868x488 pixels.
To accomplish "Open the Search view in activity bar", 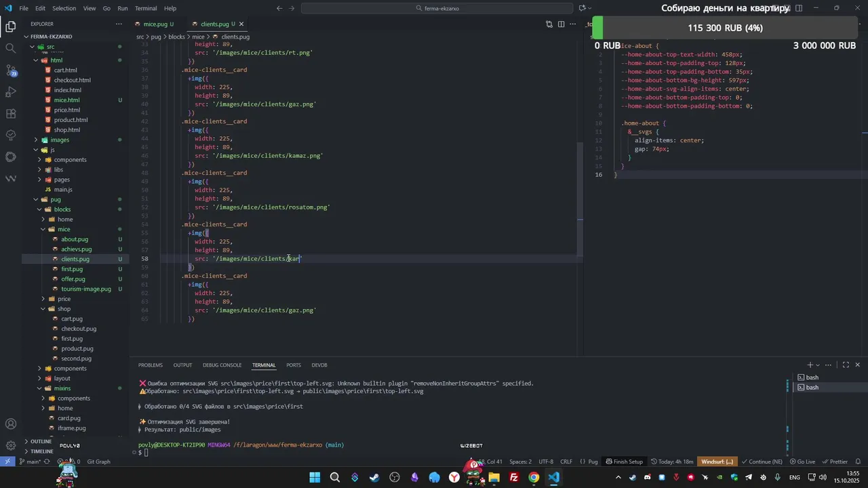I will [11, 48].
